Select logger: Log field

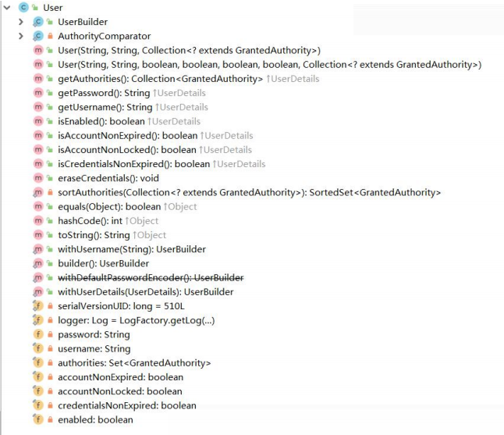(x=137, y=320)
